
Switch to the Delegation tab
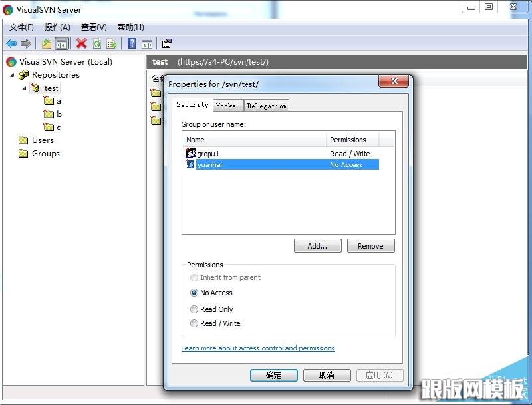(267, 106)
